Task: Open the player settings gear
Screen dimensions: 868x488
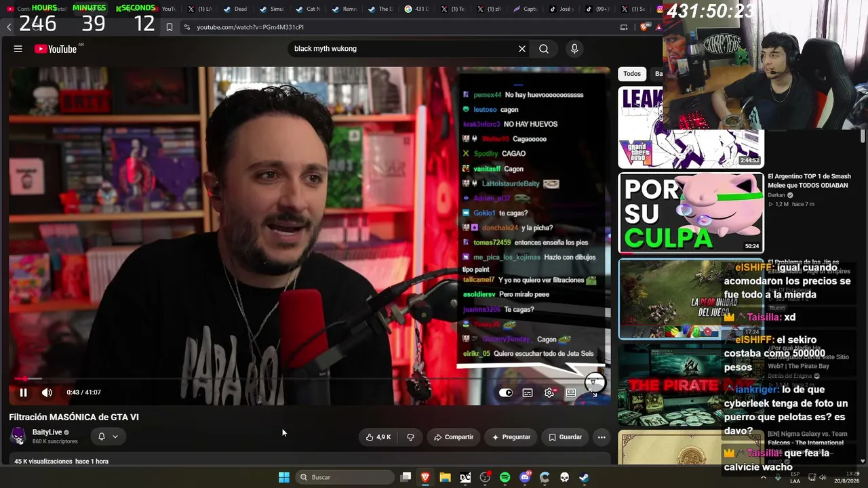Action: tap(549, 392)
